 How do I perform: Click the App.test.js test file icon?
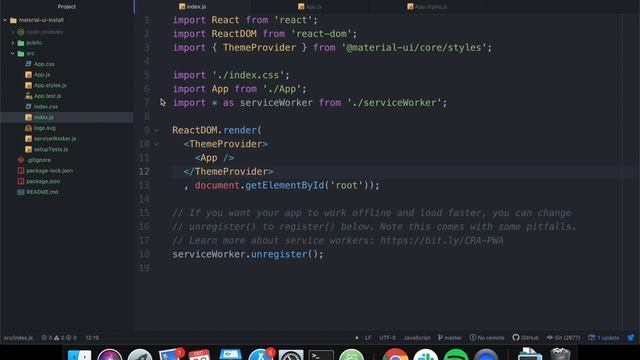point(28,96)
